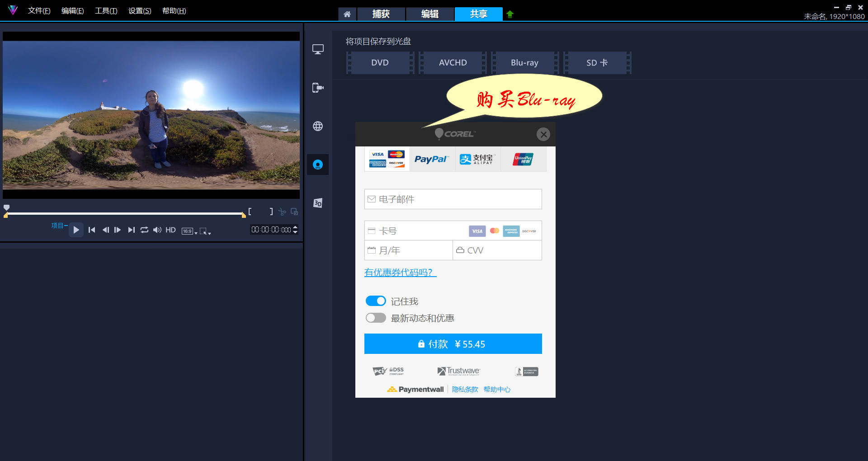868x461 pixels.
Task: Play the project preview
Action: [76, 230]
